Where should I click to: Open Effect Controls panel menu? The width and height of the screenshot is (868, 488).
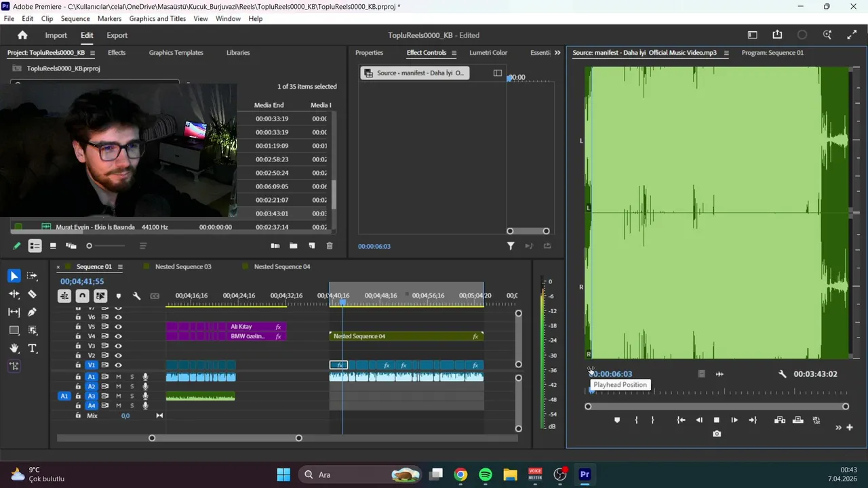click(454, 53)
